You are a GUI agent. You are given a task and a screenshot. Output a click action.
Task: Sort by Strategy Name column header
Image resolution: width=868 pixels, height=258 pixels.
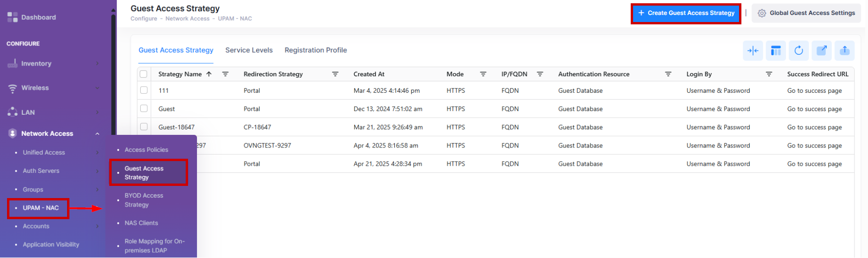point(180,74)
